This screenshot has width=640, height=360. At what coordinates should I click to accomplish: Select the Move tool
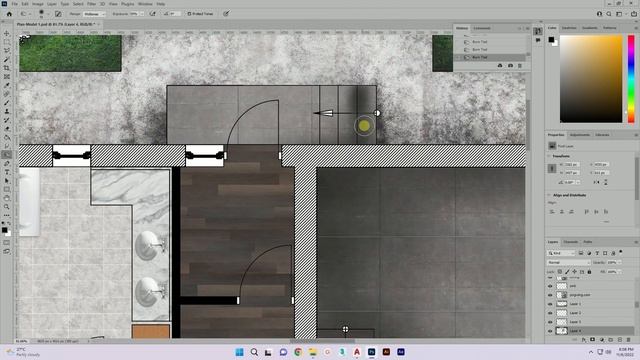(7, 33)
